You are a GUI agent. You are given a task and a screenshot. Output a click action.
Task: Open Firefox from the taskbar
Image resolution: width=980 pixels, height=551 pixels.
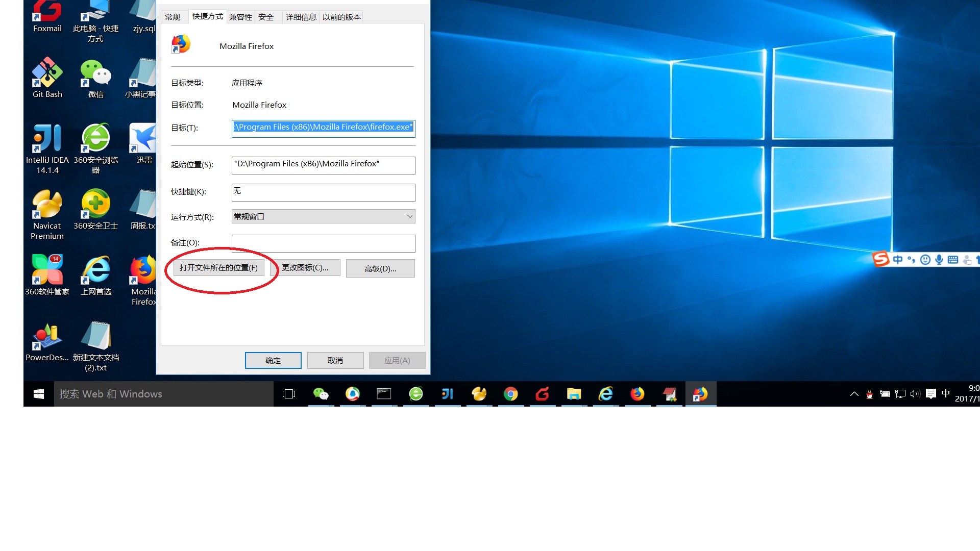pos(637,394)
